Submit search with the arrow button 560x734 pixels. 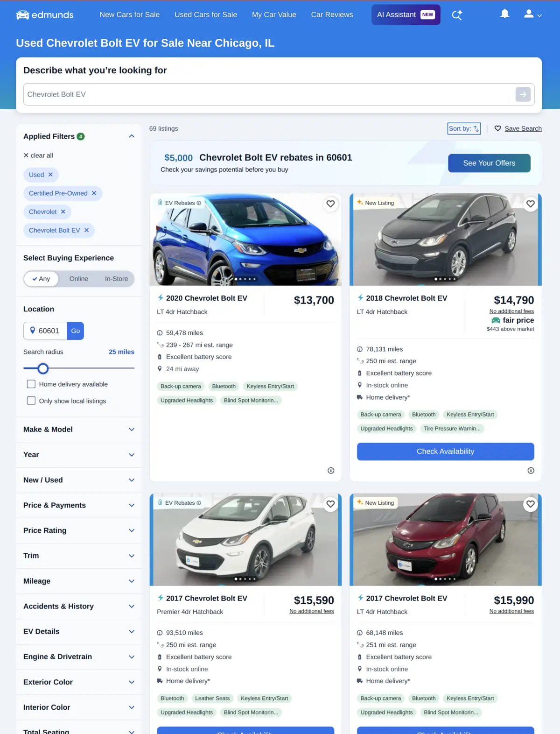(x=523, y=94)
